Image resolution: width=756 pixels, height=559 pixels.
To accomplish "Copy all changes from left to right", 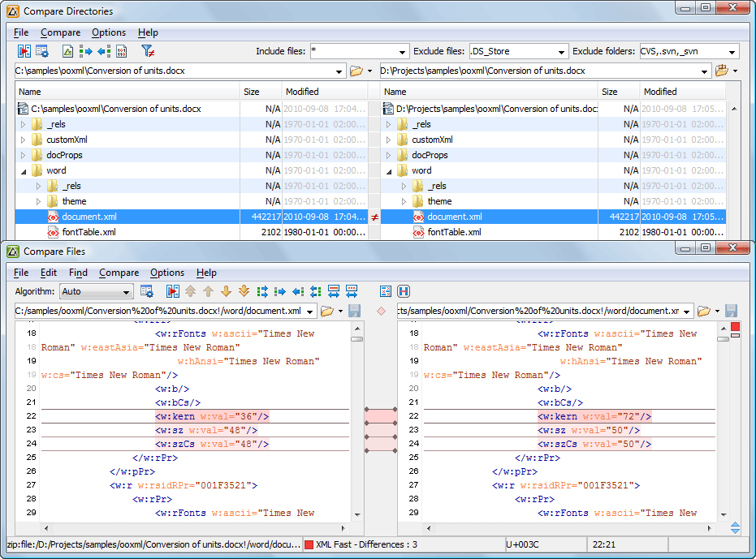I will click(x=261, y=291).
